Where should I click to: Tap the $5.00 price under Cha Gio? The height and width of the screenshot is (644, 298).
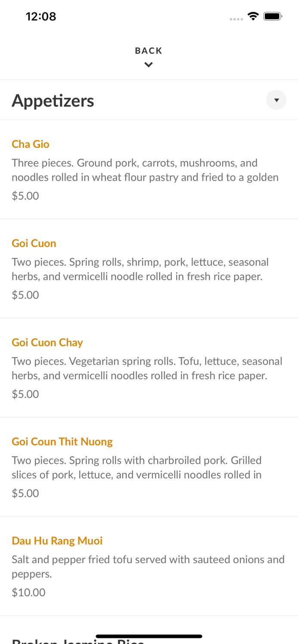pos(25,196)
